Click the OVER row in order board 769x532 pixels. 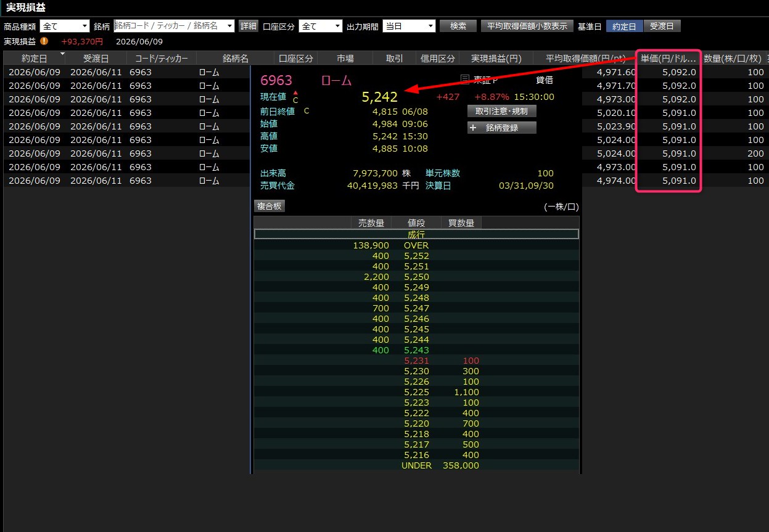tap(416, 245)
